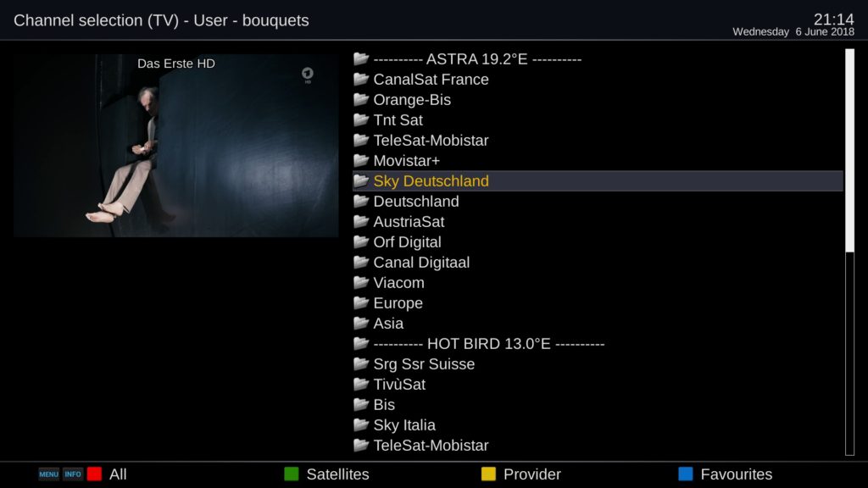Screen dimensions: 868x488
Task: Click folder icon beside Orange-Bis
Action: click(361, 99)
